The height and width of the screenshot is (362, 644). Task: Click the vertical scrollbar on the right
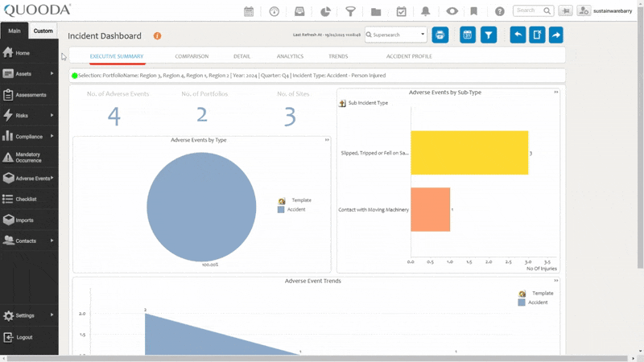[640, 139]
